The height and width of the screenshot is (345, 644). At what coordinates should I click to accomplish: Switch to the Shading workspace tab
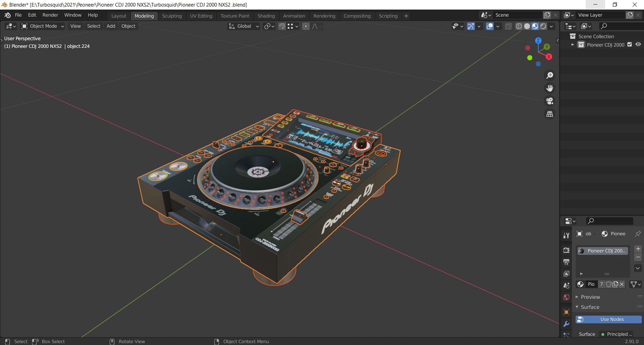pyautogui.click(x=266, y=16)
